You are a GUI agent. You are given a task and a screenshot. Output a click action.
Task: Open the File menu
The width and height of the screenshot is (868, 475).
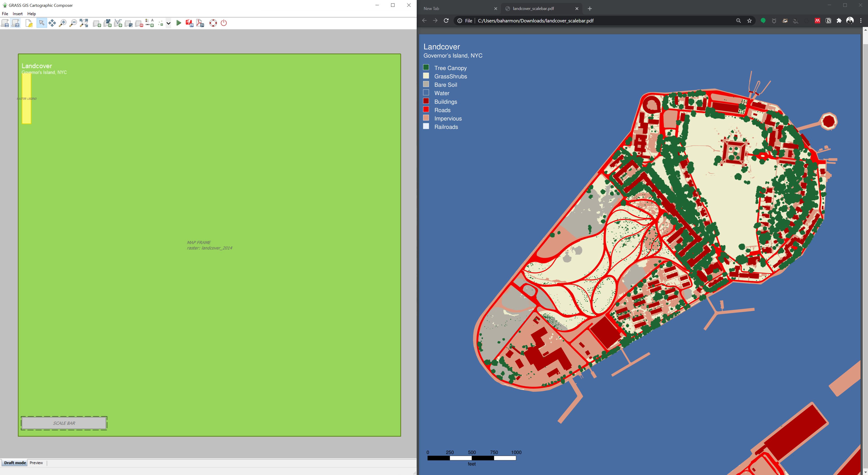pos(5,14)
